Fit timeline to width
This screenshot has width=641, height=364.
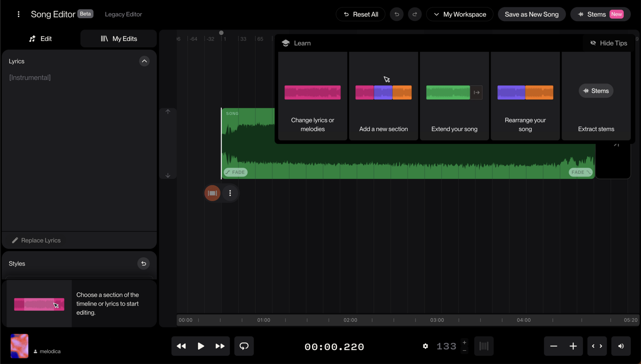[597, 346]
